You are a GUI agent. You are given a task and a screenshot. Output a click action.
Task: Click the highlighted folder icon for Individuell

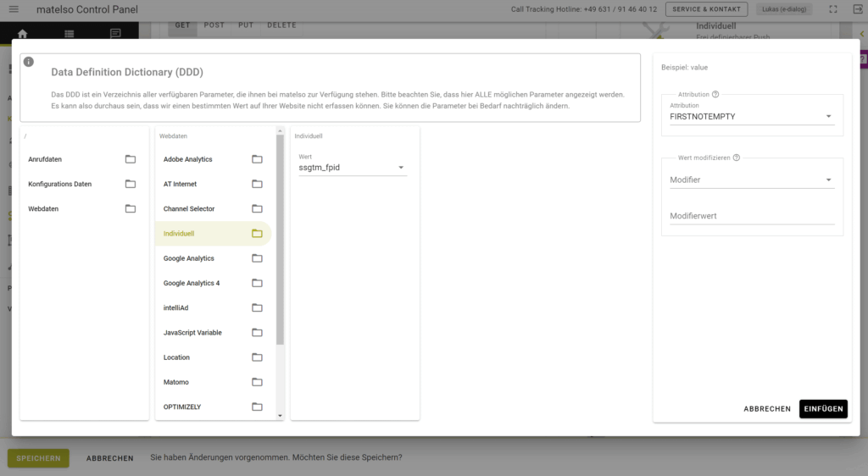[x=258, y=234]
